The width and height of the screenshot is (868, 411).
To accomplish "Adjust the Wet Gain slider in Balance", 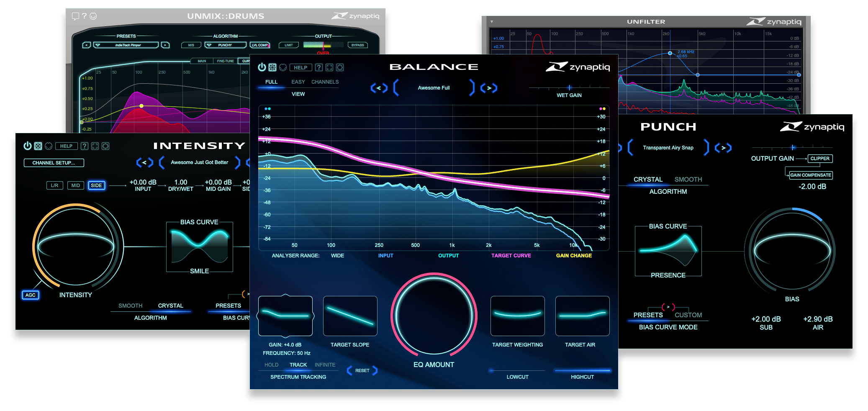I will click(569, 87).
